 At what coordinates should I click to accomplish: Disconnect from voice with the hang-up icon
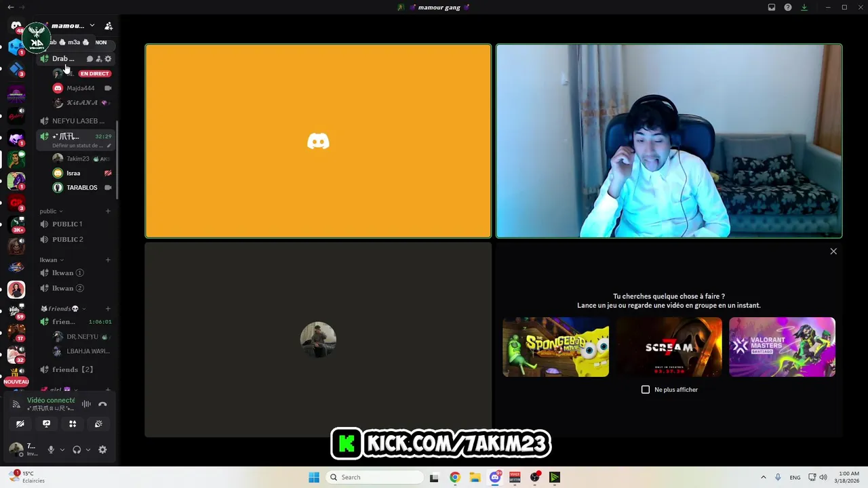[102, 404]
